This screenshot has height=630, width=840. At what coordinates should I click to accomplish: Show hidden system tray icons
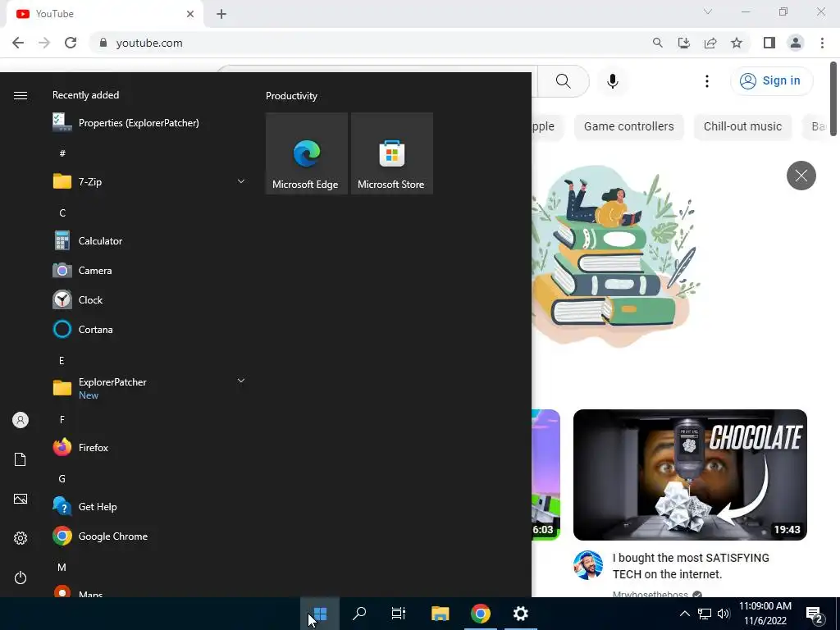pyautogui.click(x=685, y=614)
